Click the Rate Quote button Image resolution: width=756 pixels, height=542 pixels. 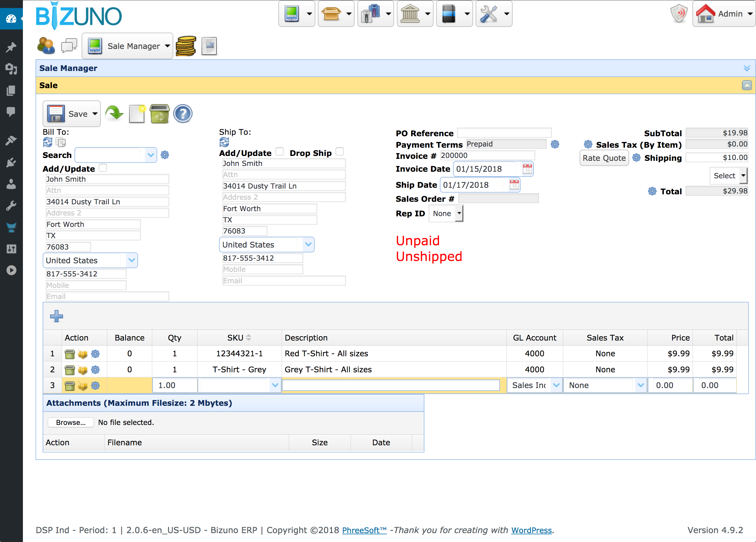604,158
